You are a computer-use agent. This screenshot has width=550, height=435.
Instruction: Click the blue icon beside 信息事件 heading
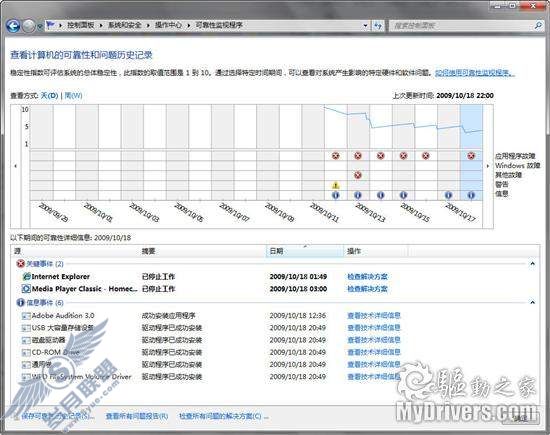click(x=21, y=302)
